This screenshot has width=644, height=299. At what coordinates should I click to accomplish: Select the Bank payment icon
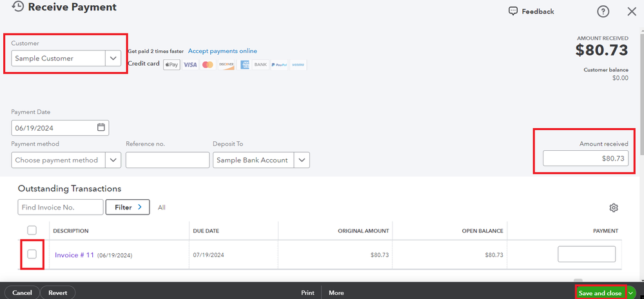(x=260, y=64)
